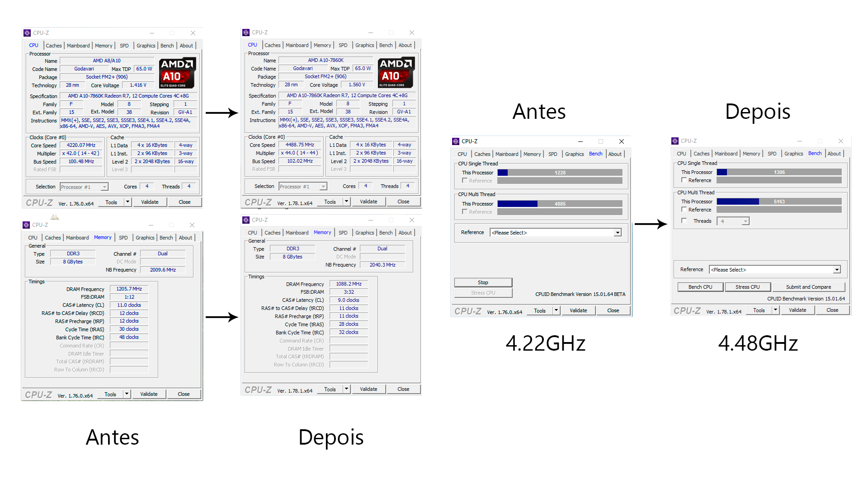Close the Antes Bench window with its X button

pos(622,141)
